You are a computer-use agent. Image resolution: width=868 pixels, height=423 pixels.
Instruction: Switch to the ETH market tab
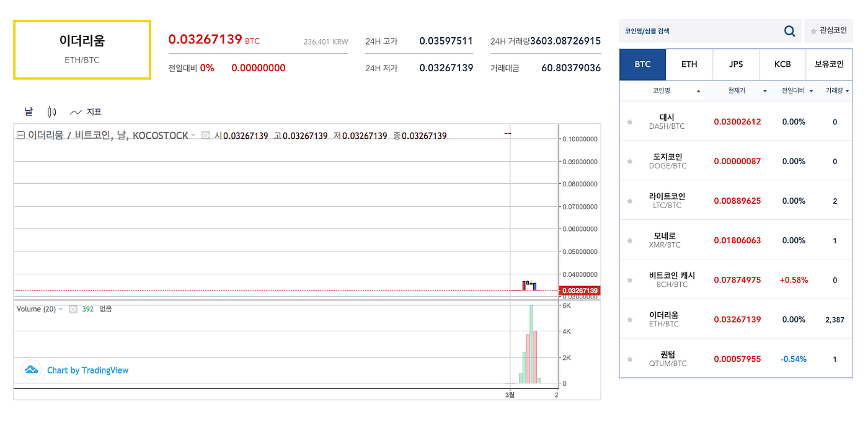tap(689, 64)
